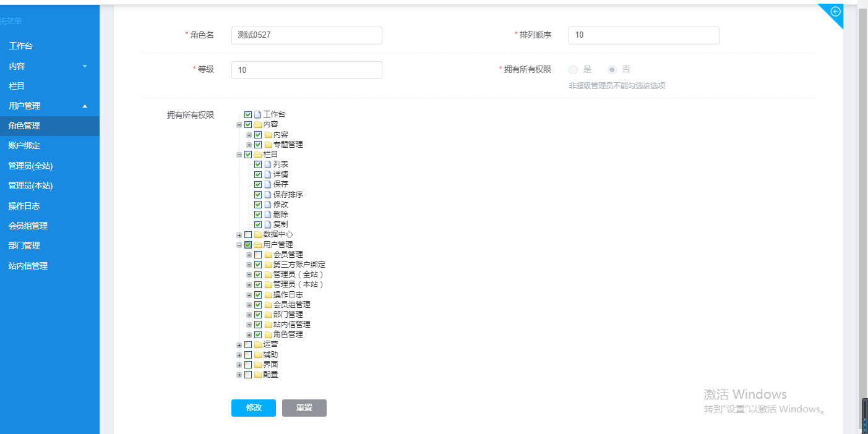This screenshot has height=434, width=868.
Task: Open 管理员(本站) sidebar item
Action: tap(49, 185)
